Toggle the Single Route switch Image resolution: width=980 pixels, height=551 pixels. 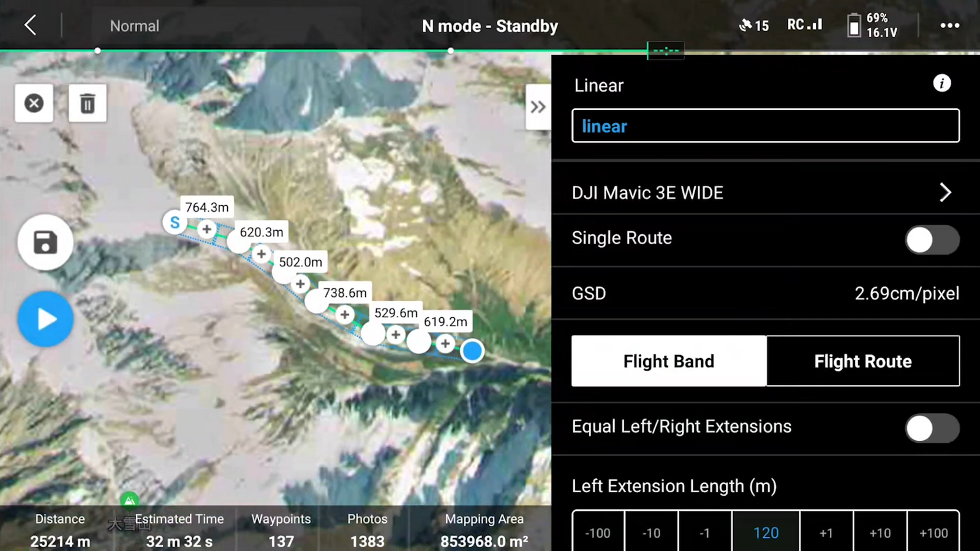coord(932,240)
